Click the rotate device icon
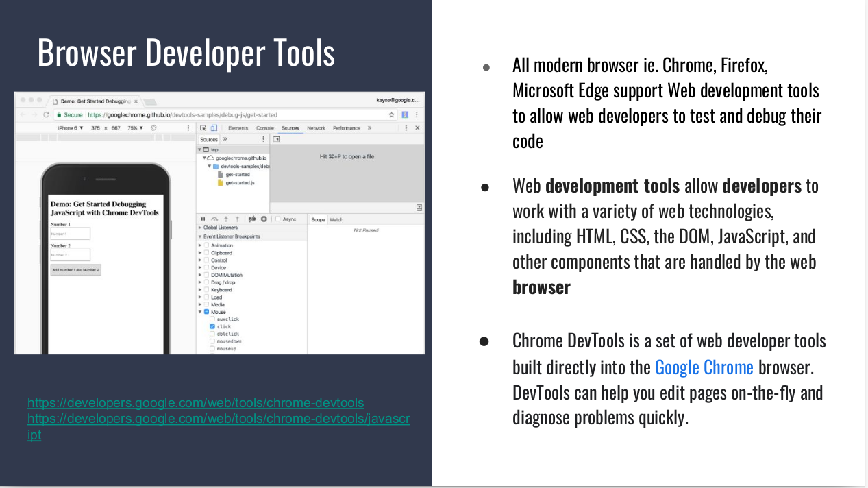This screenshot has height=488, width=868. [x=154, y=128]
